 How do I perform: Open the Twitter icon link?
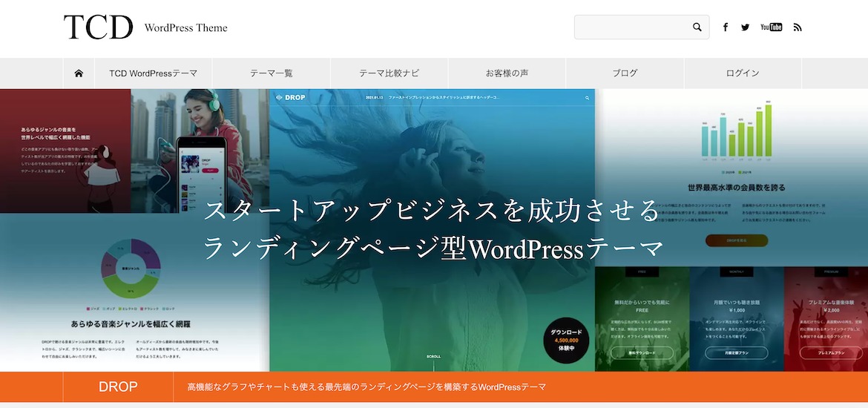[745, 27]
